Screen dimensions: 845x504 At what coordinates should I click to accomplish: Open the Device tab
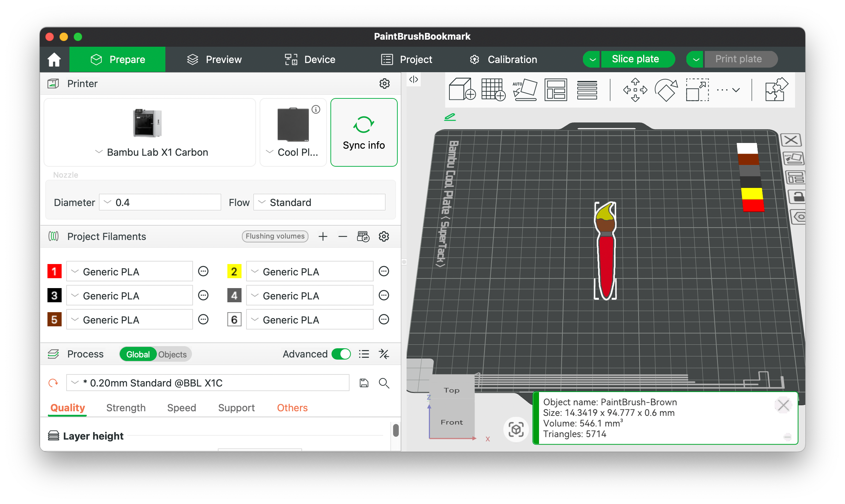point(310,59)
